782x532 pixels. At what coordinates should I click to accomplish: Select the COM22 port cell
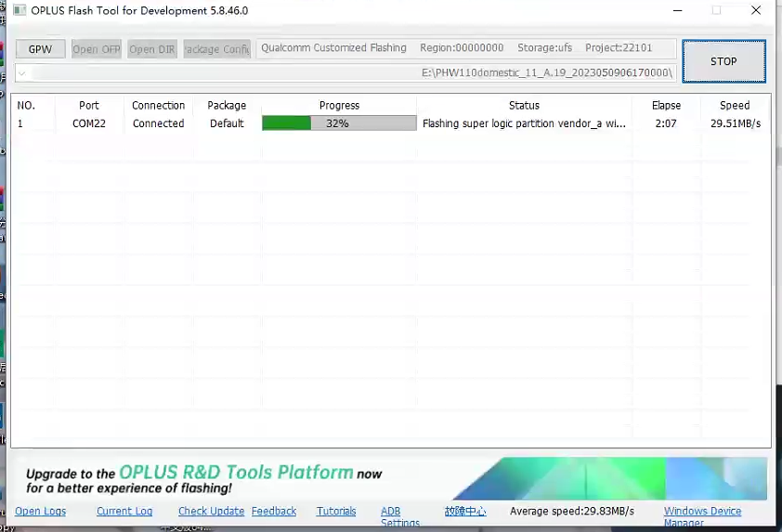click(89, 123)
